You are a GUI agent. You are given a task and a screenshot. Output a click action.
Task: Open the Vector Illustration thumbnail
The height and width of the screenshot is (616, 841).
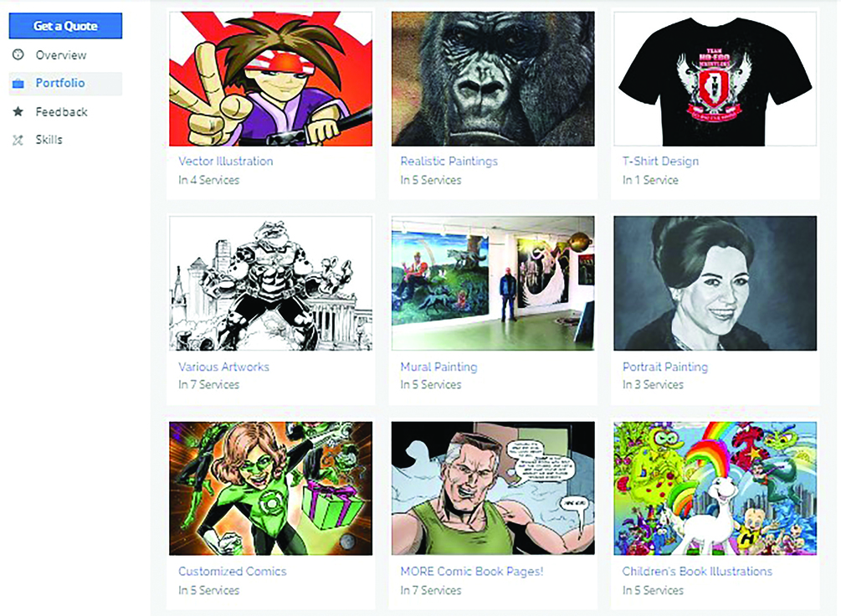point(270,79)
